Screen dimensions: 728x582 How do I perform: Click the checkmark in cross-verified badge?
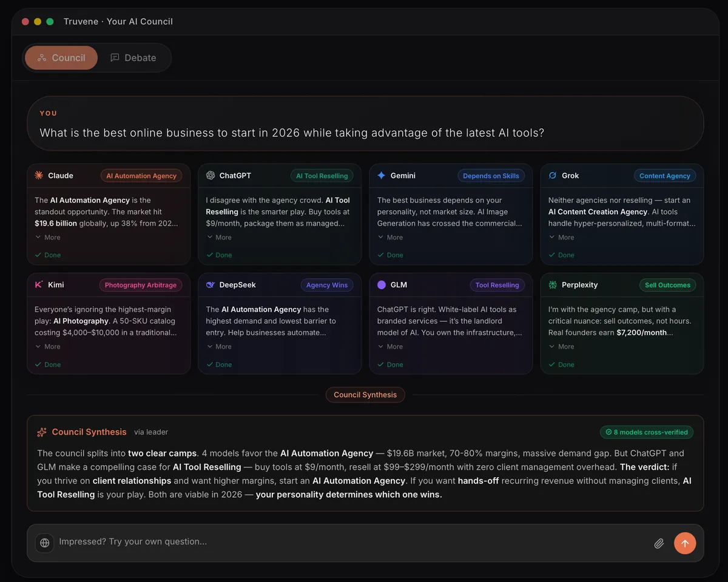608,432
